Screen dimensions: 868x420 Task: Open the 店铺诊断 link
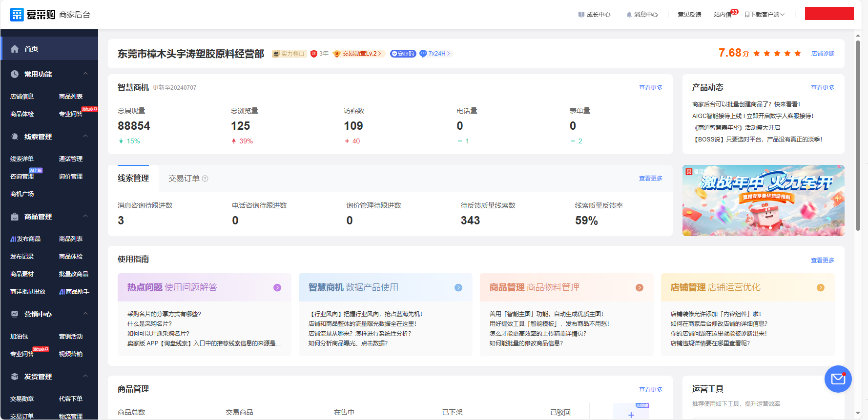[x=823, y=54]
